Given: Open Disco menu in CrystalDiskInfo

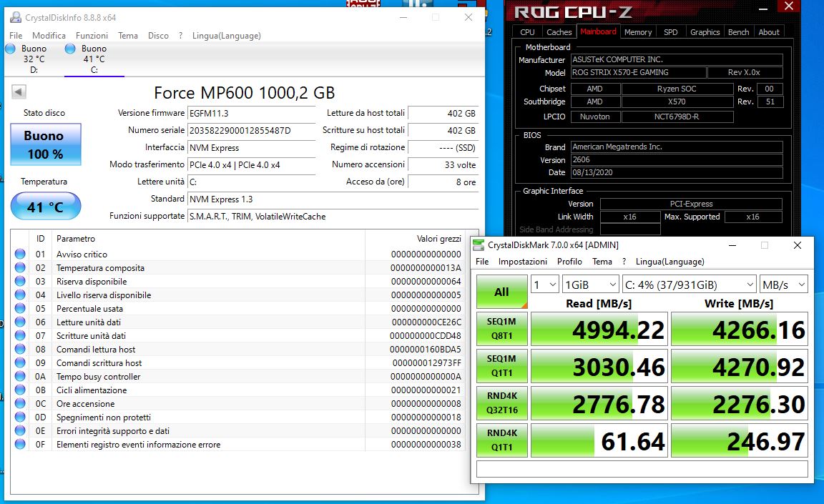Looking at the screenshot, I should pos(158,36).
